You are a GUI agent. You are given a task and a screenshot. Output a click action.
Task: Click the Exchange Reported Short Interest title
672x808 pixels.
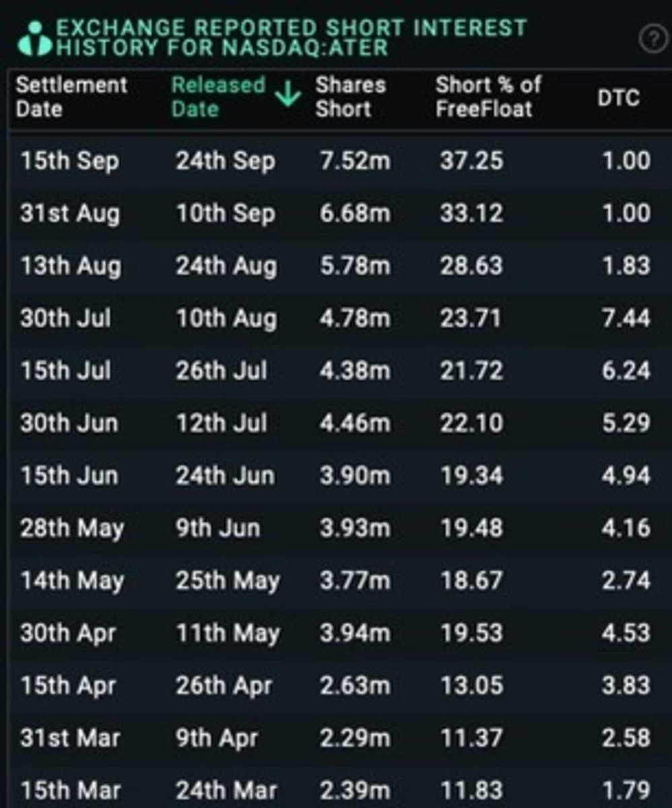point(291,38)
